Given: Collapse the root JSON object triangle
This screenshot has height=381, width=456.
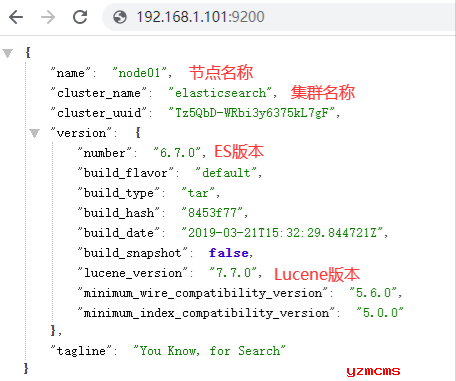Looking at the screenshot, I should tap(7, 53).
